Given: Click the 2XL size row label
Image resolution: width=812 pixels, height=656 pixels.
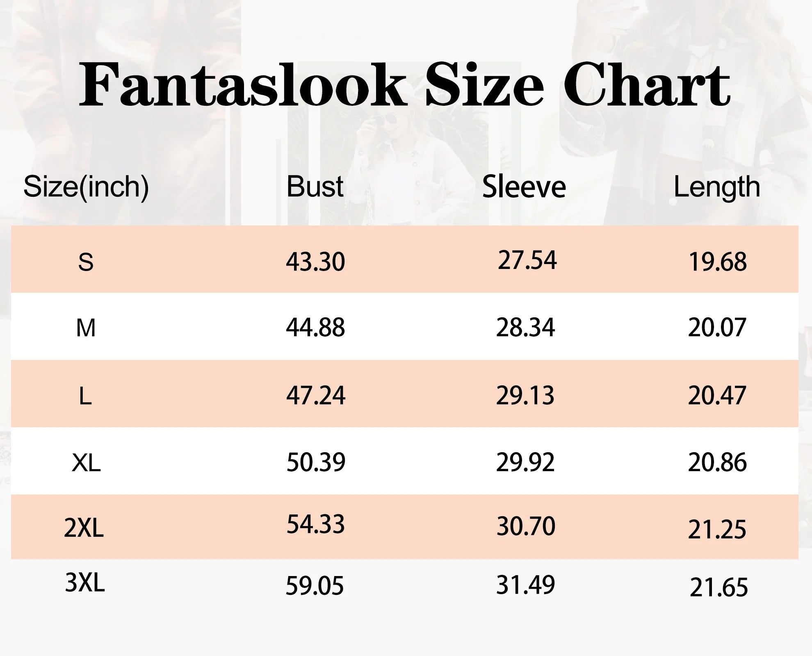Looking at the screenshot, I should 84,528.
